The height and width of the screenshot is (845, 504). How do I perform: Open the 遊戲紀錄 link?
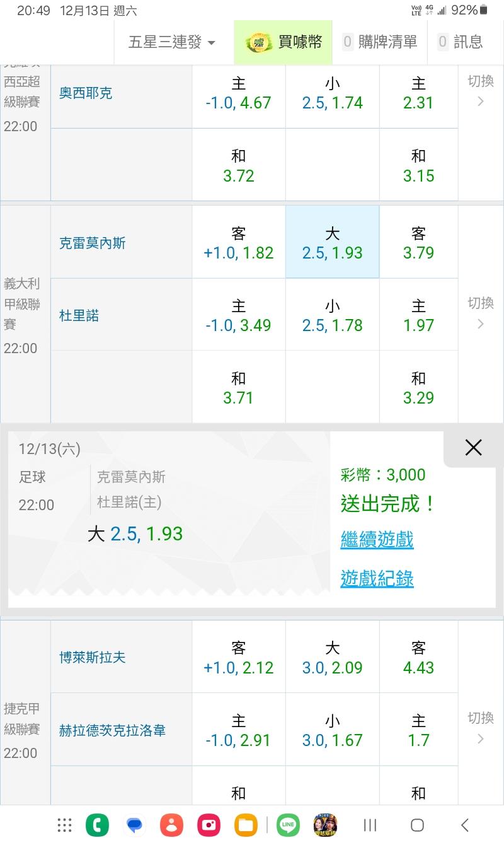pos(377,578)
